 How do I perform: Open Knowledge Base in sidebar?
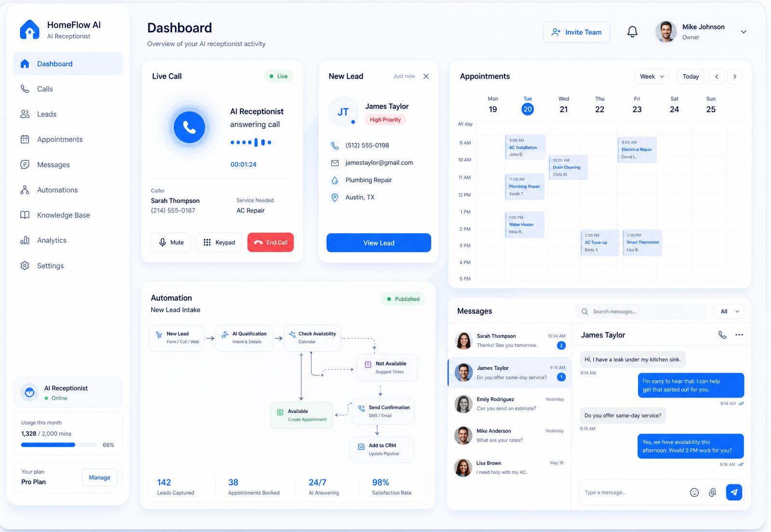click(68, 215)
